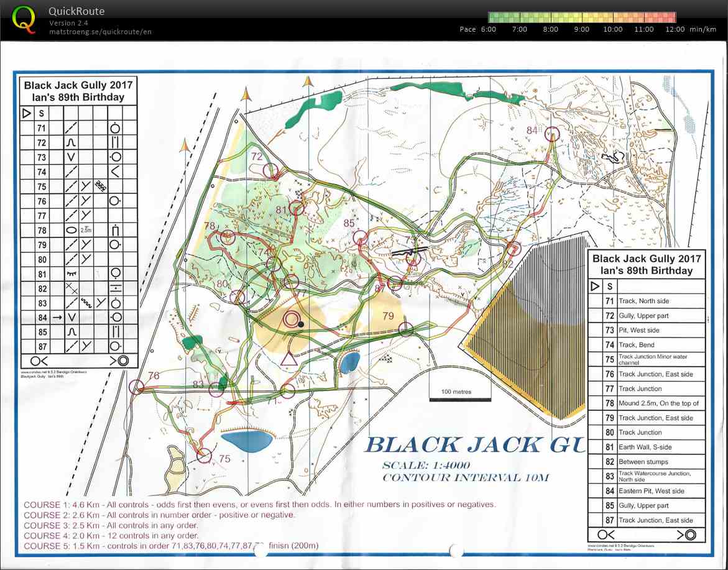
Task: Click the '84 Eastern Pit, West side' row
Action: tap(647, 491)
